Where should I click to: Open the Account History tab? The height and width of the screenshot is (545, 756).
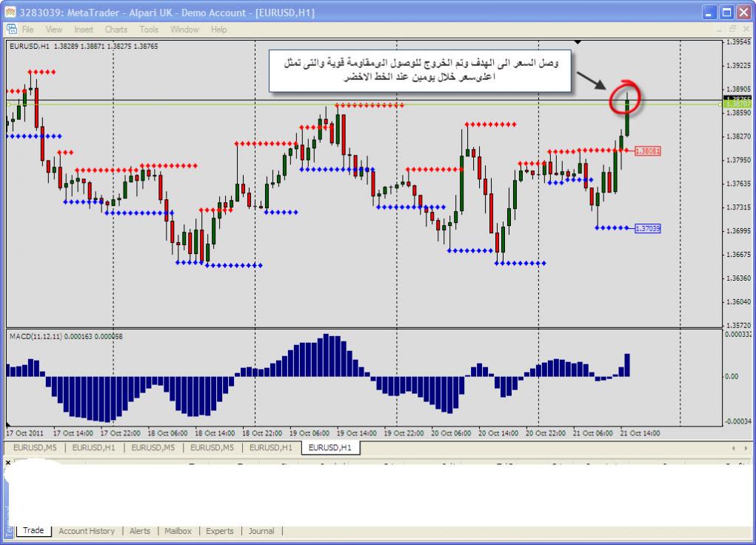point(87,531)
